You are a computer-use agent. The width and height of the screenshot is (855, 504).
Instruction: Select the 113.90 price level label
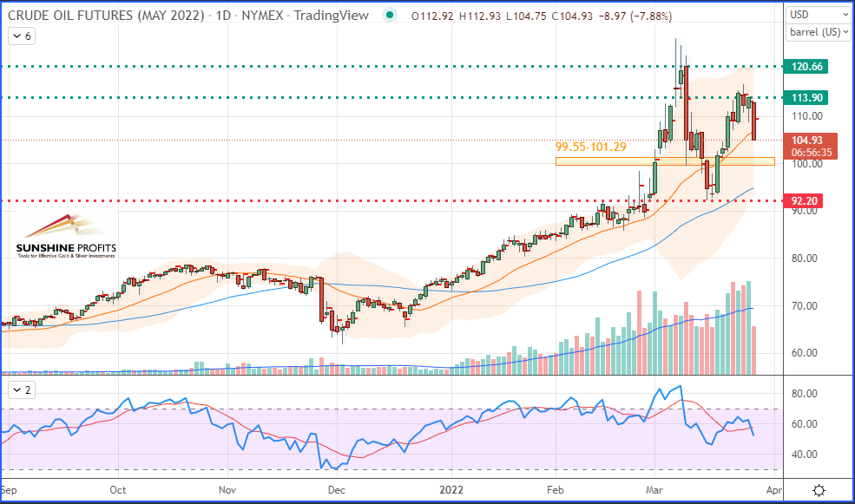pos(806,97)
